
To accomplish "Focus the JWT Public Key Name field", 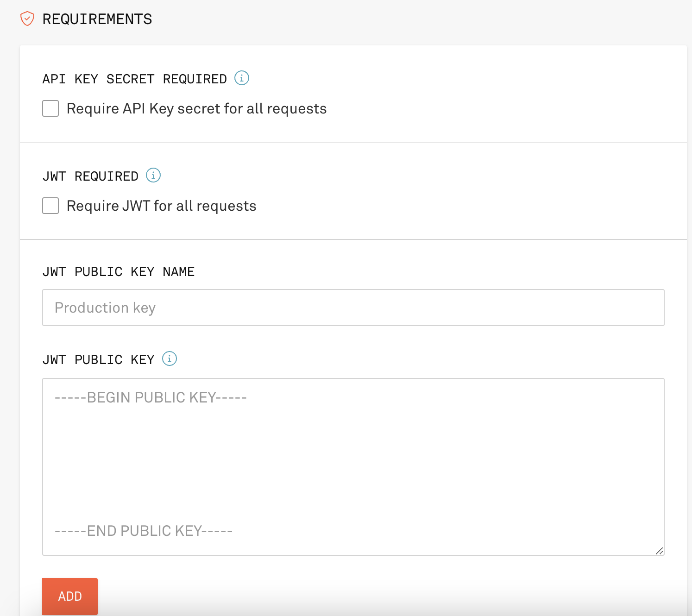I will [x=353, y=308].
